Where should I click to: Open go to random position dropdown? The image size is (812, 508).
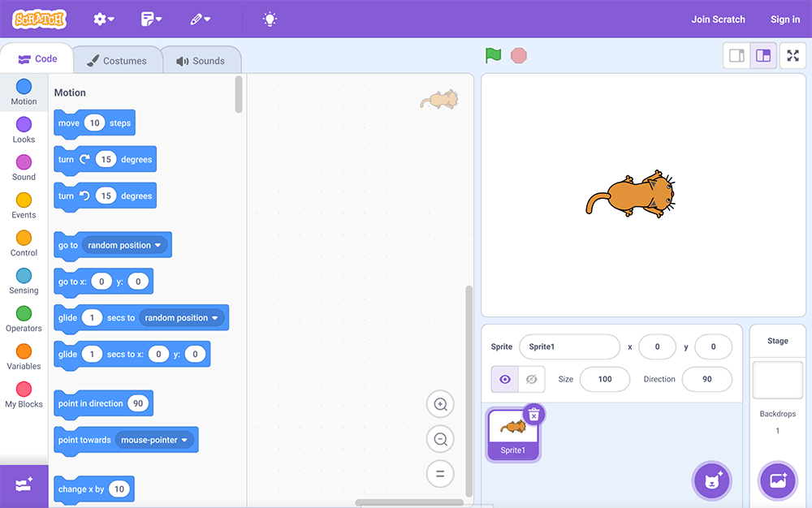[124, 245]
